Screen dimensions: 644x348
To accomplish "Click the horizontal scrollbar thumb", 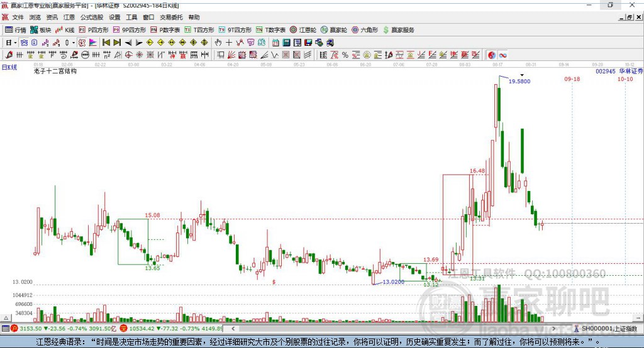I will coord(392,329).
